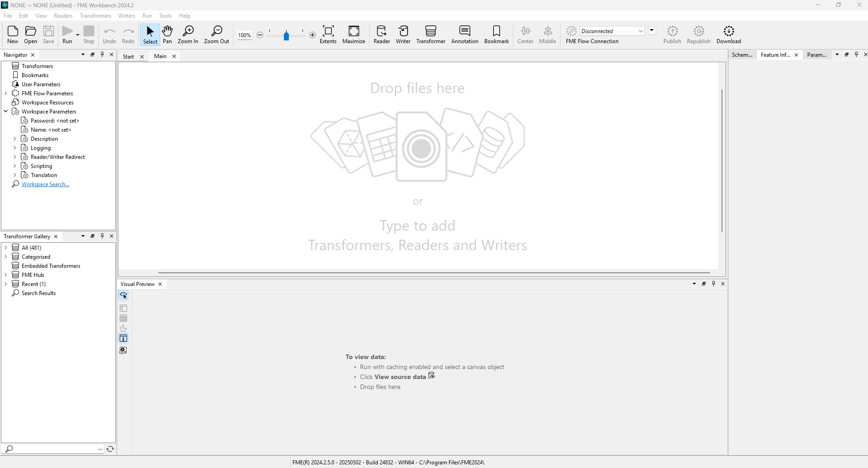
Task: Open the Transformers menu
Action: pos(95,16)
